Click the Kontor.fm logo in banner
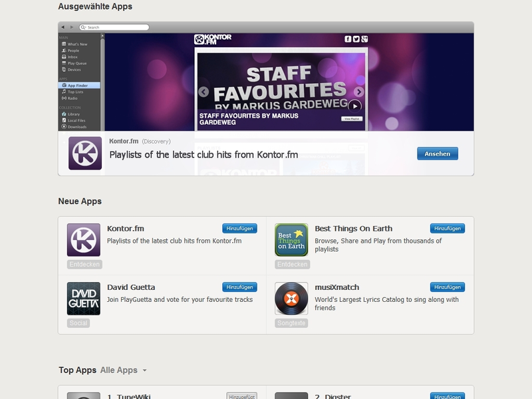 tap(213, 39)
